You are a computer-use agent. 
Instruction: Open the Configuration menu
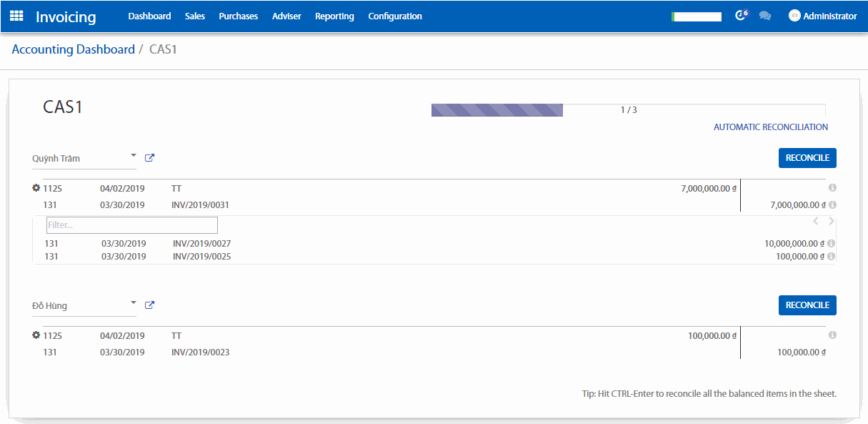[x=395, y=16]
